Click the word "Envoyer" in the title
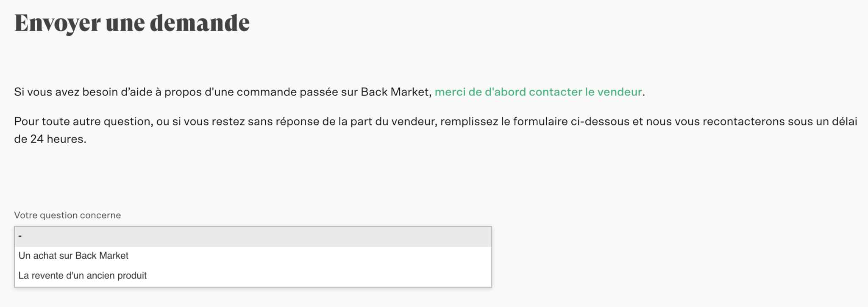Viewport: 868px width, 307px height. (x=56, y=23)
